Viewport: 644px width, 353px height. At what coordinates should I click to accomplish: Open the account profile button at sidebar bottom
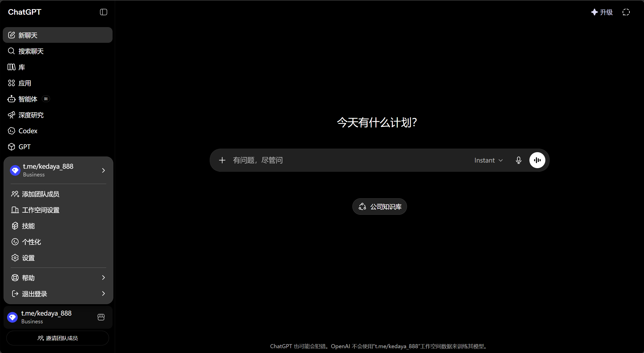click(x=58, y=317)
